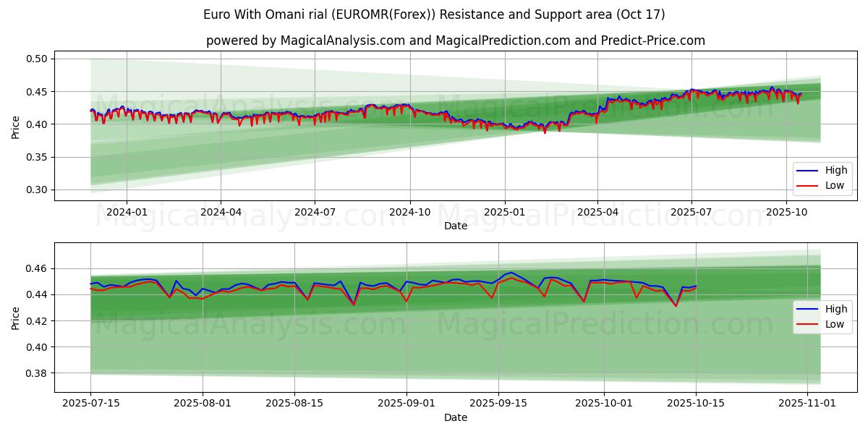Viewport: 868px width, 434px height.
Task: Click the 2025-09-01 date tick label
Action: 406,404
